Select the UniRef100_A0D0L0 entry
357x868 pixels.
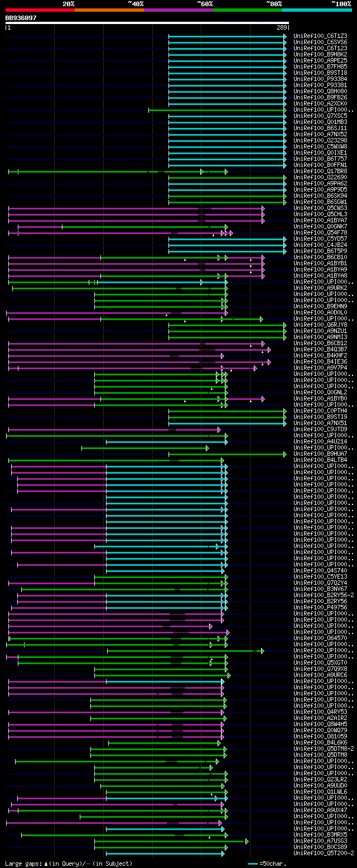tap(320, 312)
